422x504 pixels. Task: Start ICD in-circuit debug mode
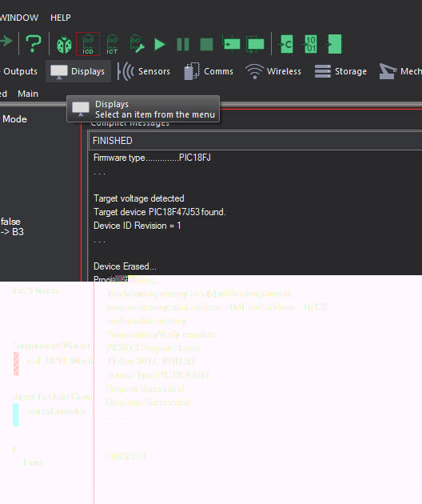pos(88,44)
